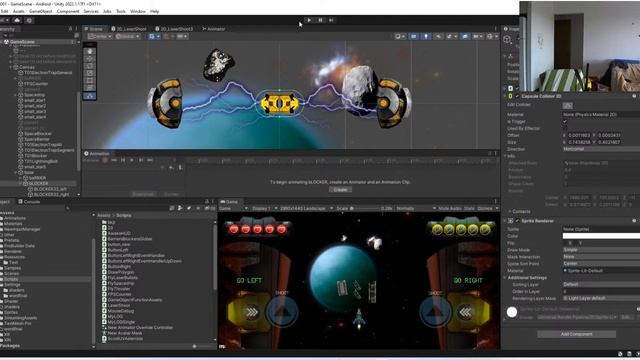Open the Global handle rotation dropdown
This screenshot has width=640, height=360.
pyautogui.click(x=127, y=36)
